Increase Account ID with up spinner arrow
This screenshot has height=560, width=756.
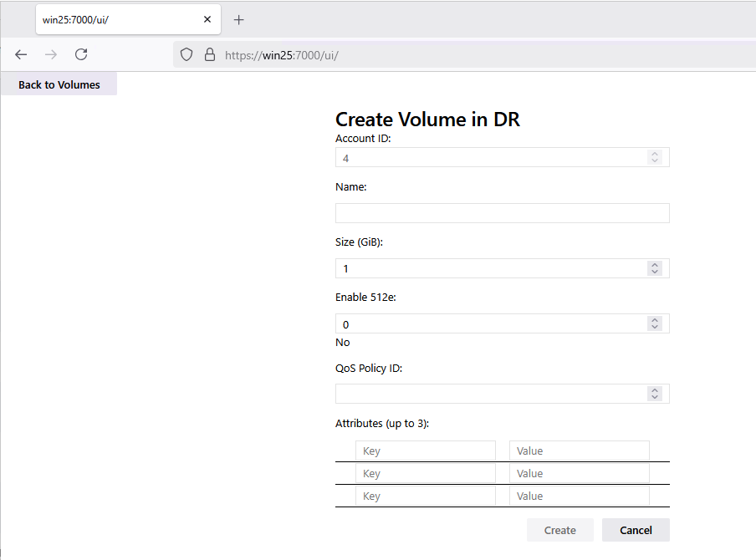pos(655,154)
